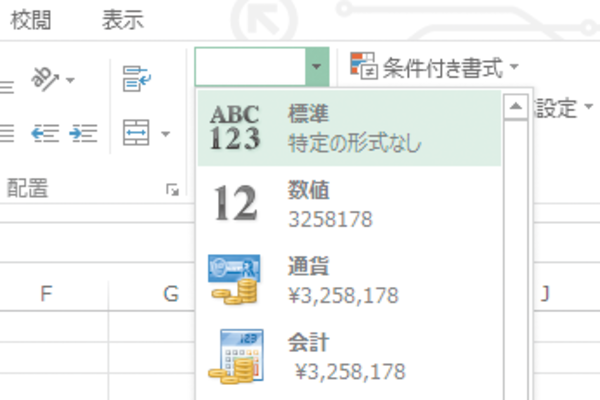Select column J header
Viewport: 600px width, 400px height.
pos(545,294)
